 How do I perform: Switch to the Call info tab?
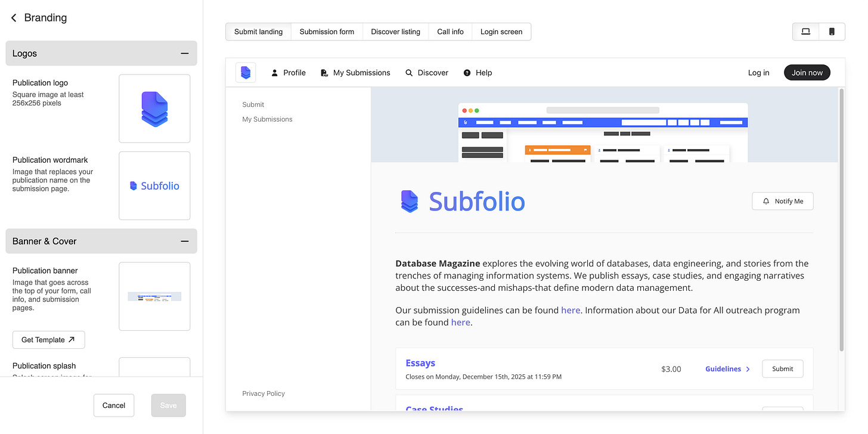coord(451,32)
